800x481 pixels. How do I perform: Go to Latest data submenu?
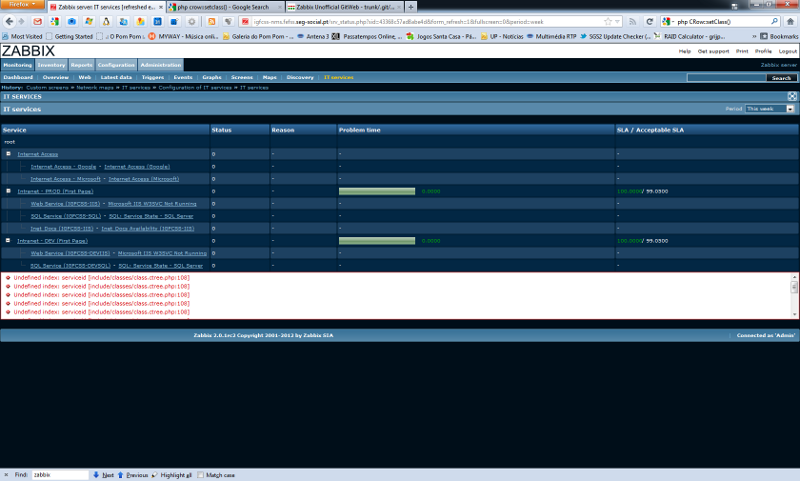coord(116,78)
